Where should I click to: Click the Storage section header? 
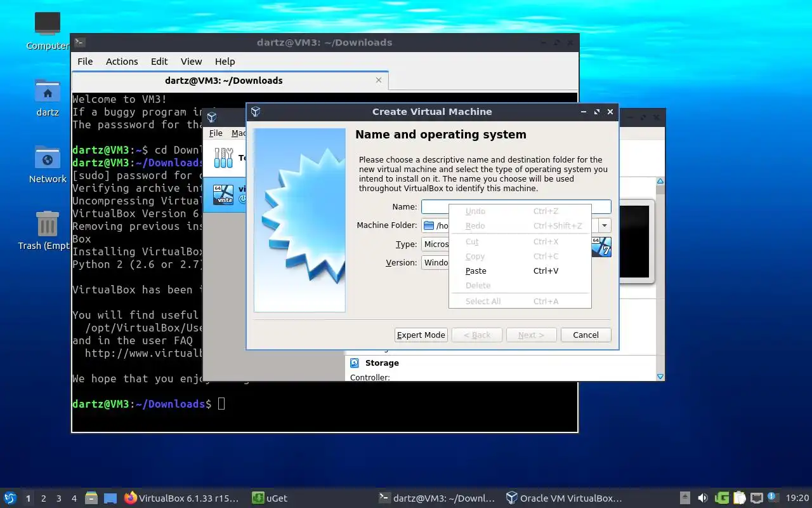point(382,363)
